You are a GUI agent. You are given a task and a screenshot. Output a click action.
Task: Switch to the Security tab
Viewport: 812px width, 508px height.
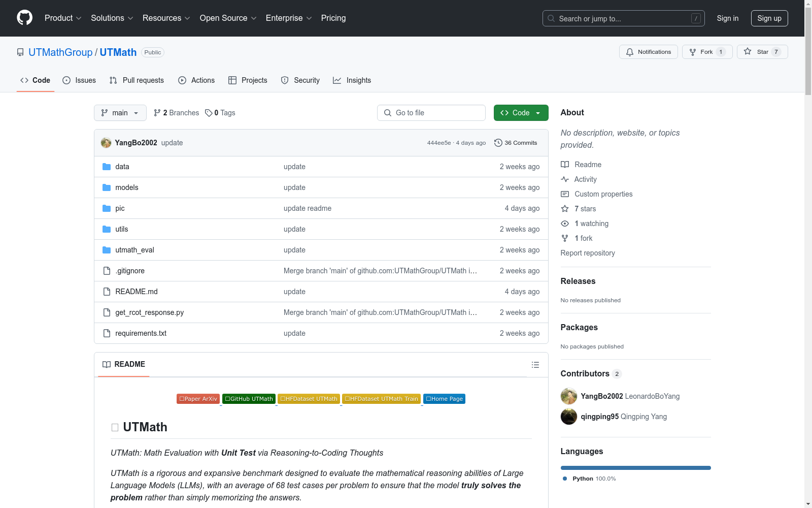point(300,80)
